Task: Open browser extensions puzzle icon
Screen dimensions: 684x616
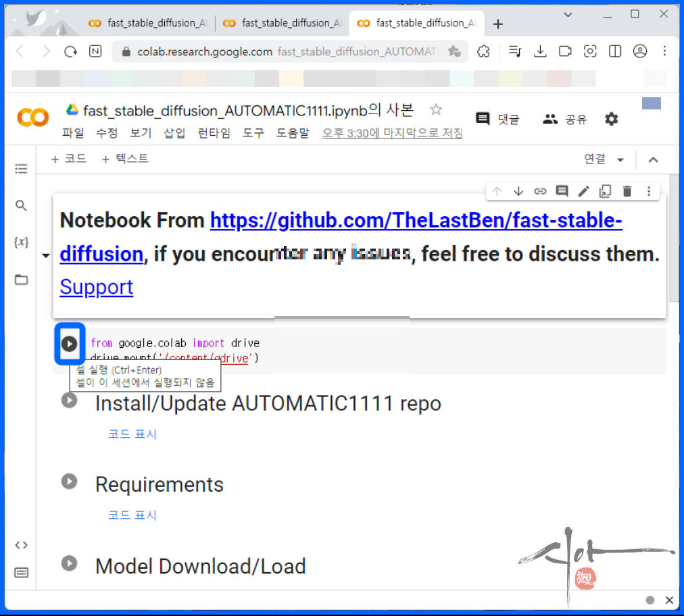Action: [483, 51]
